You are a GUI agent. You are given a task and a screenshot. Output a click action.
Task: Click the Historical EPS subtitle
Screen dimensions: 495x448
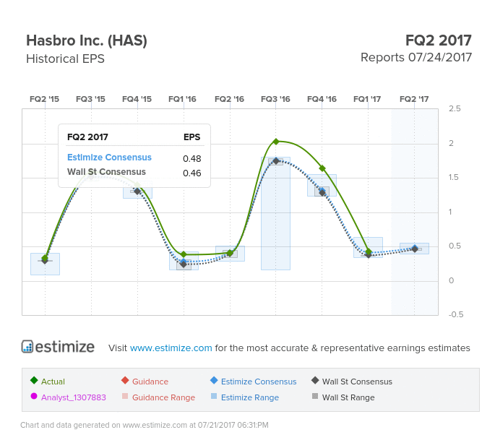pos(65,59)
